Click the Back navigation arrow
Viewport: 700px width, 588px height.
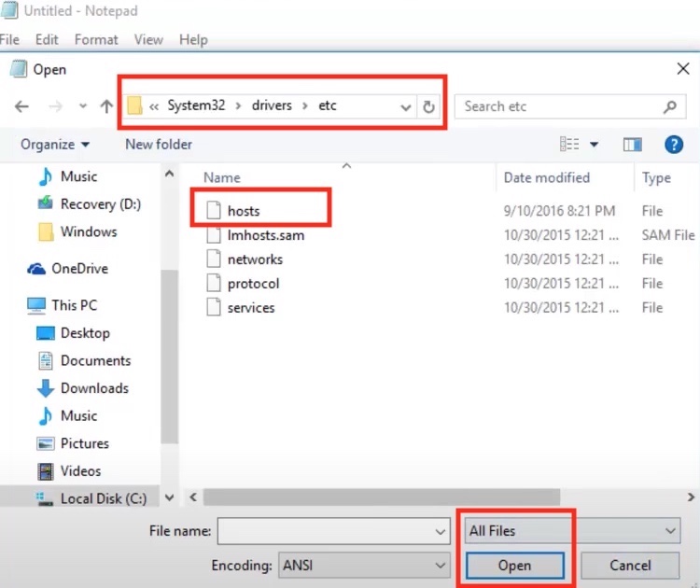pos(21,106)
